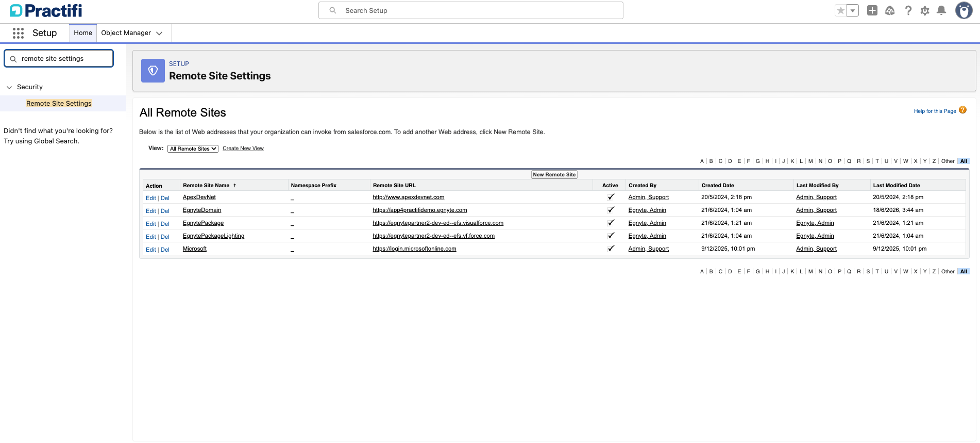The image size is (980, 443).
Task: Click the Remote Site URL column header
Action: pyautogui.click(x=394, y=185)
